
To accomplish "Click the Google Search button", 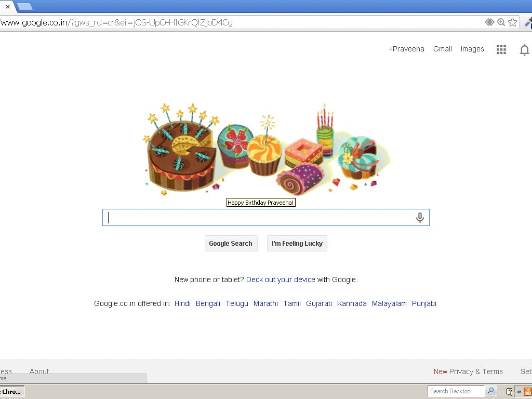I will click(231, 243).
